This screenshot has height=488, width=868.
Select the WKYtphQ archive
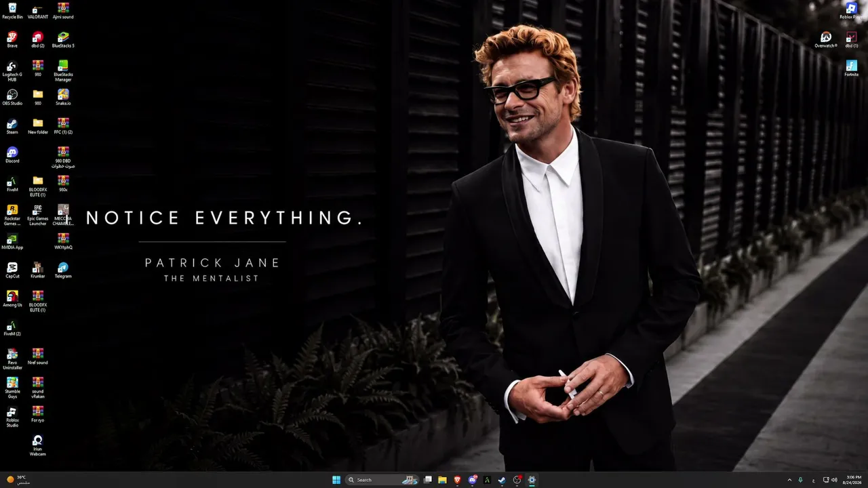coord(63,241)
